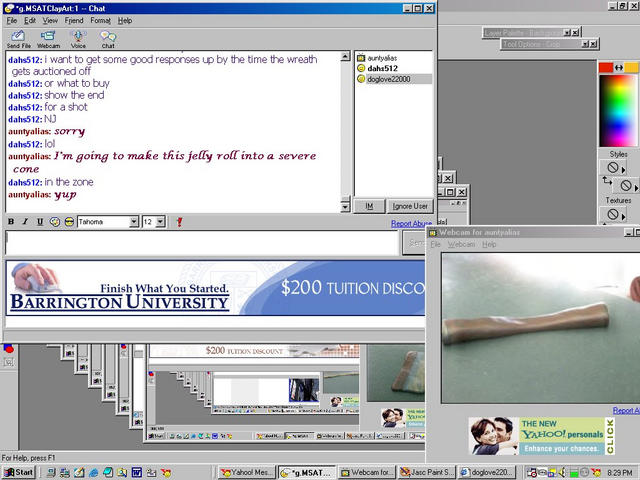This screenshot has width=640, height=480.
Task: Click the red exclamation buzz icon
Action: pos(179,222)
